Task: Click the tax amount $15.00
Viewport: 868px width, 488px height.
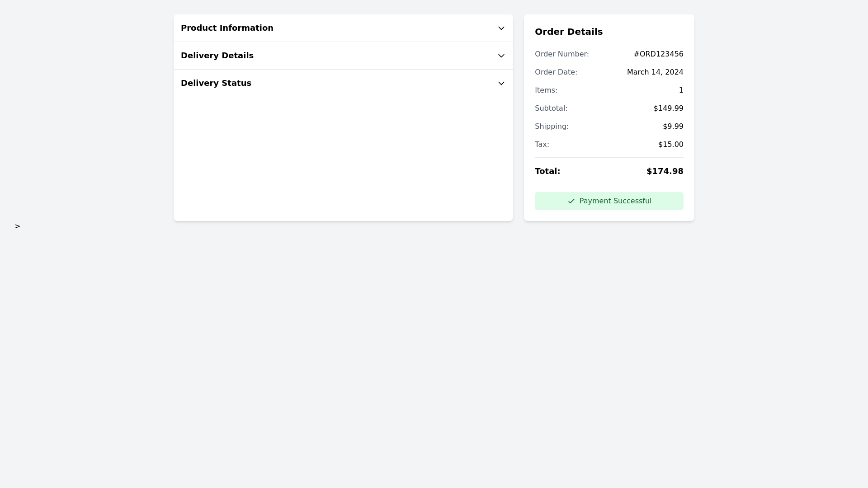Action: tap(670, 145)
